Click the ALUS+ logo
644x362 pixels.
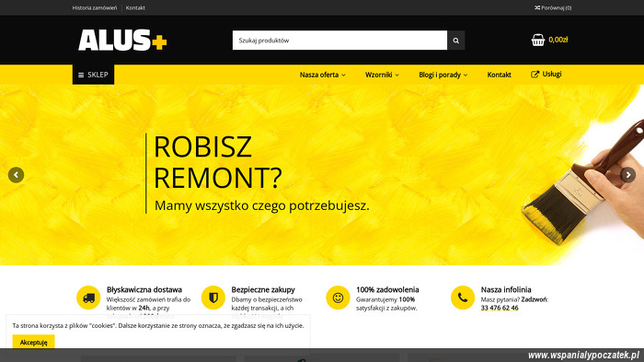122,40
